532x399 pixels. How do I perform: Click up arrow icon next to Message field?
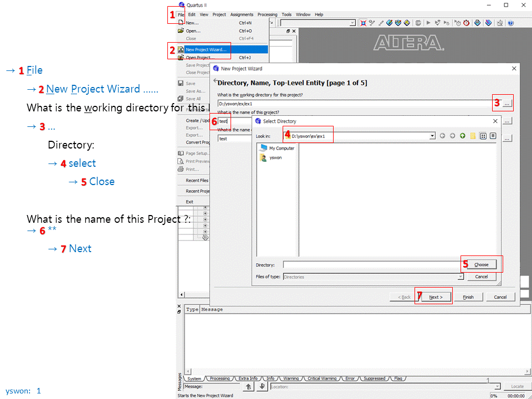[249, 386]
